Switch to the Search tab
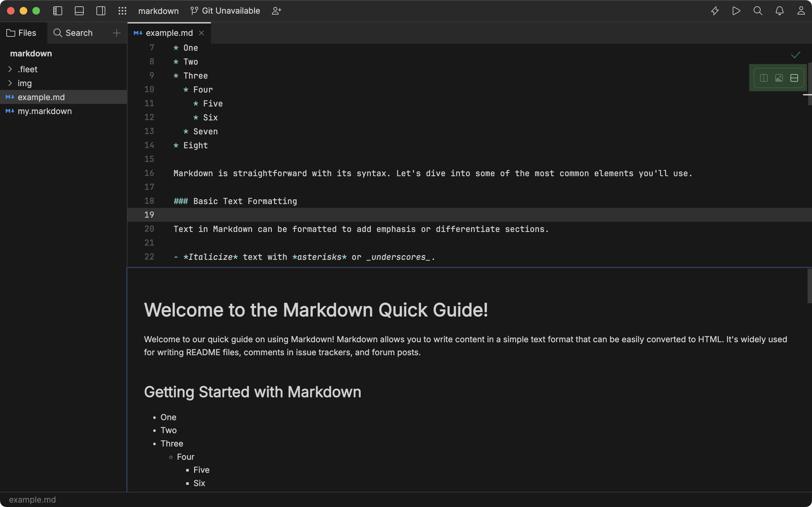The height and width of the screenshot is (507, 812). point(73,33)
